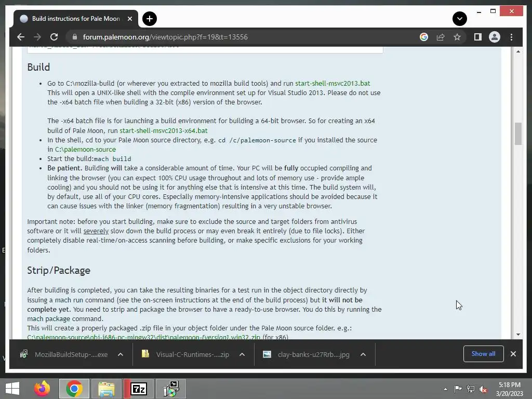Share this page via share icon
Viewport: 532px width, 399px height.
(x=441, y=37)
